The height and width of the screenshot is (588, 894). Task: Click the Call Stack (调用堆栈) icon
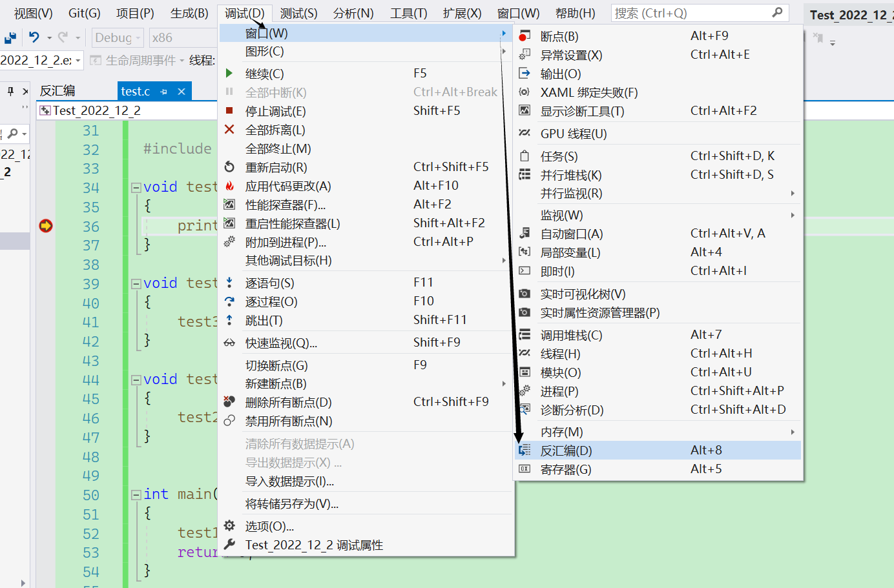(525, 335)
